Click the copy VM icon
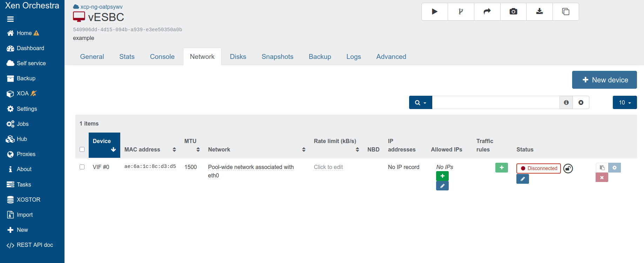Image resolution: width=644 pixels, height=263 pixels. [x=565, y=12]
